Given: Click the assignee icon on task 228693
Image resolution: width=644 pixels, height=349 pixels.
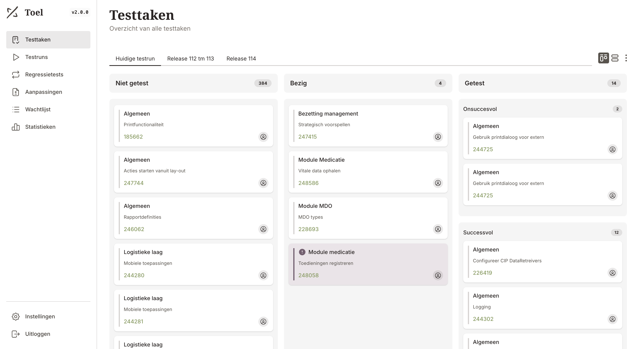Looking at the screenshot, I should [x=438, y=229].
